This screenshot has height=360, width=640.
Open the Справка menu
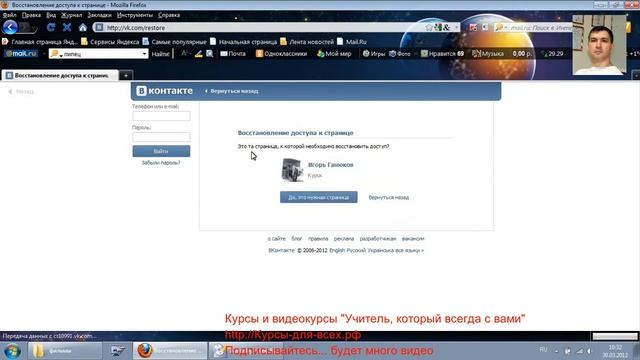(169, 15)
